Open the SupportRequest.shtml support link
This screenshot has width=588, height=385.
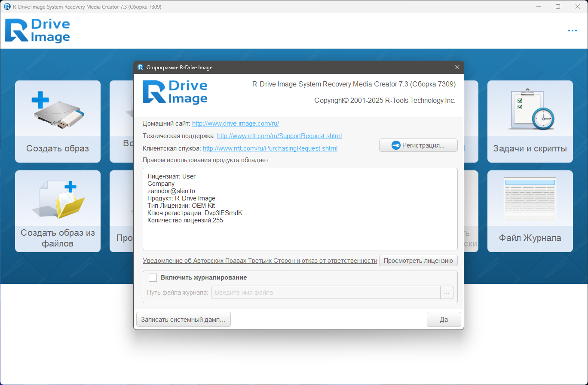[279, 136]
